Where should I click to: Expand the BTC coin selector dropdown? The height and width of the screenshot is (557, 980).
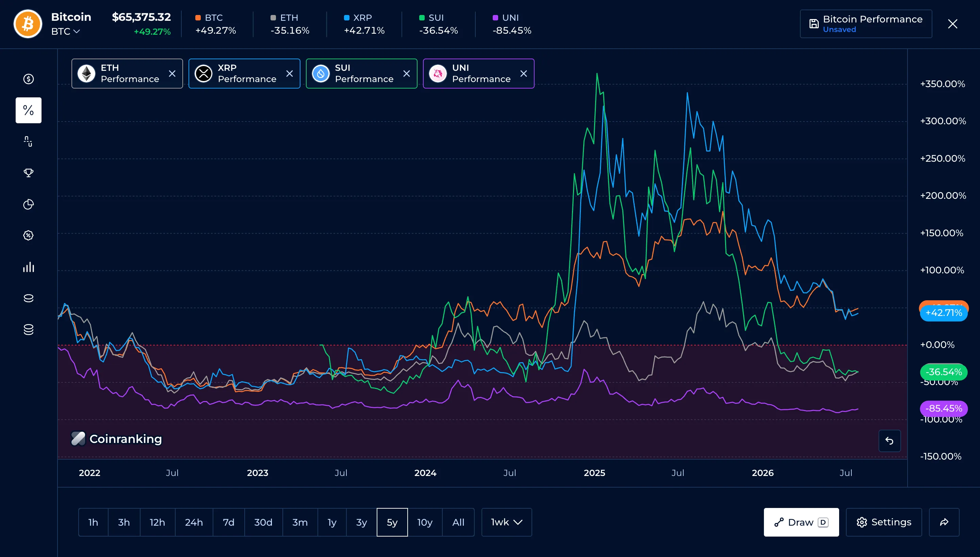(65, 31)
